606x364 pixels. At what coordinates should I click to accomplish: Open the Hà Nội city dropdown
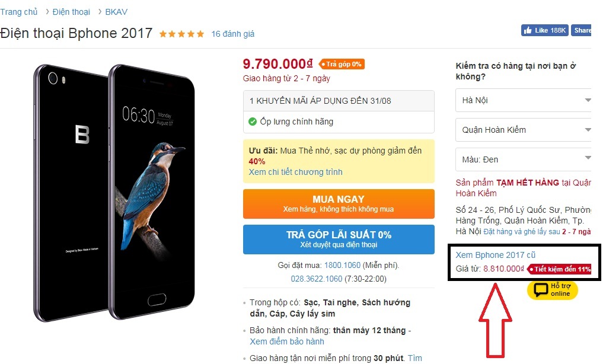(524, 100)
